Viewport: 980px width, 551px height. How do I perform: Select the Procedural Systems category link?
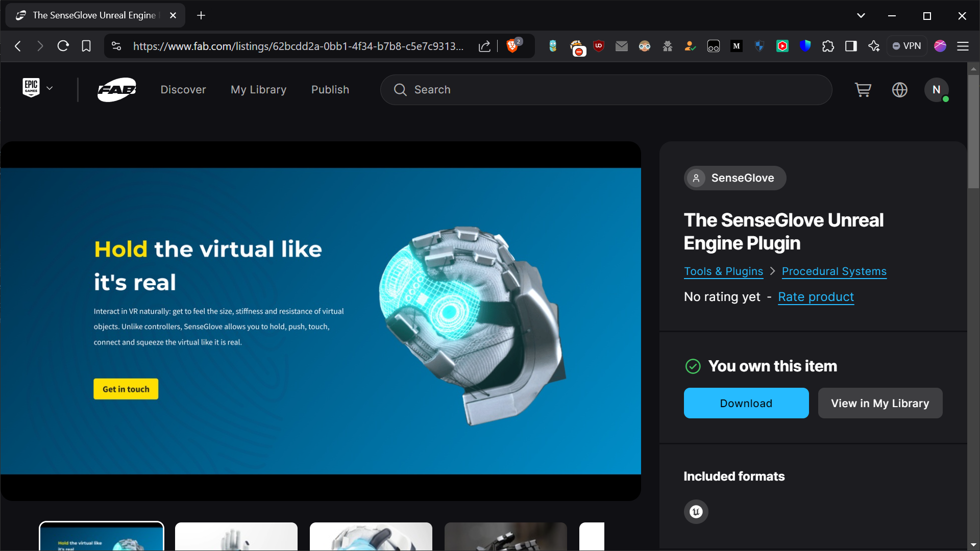click(834, 270)
